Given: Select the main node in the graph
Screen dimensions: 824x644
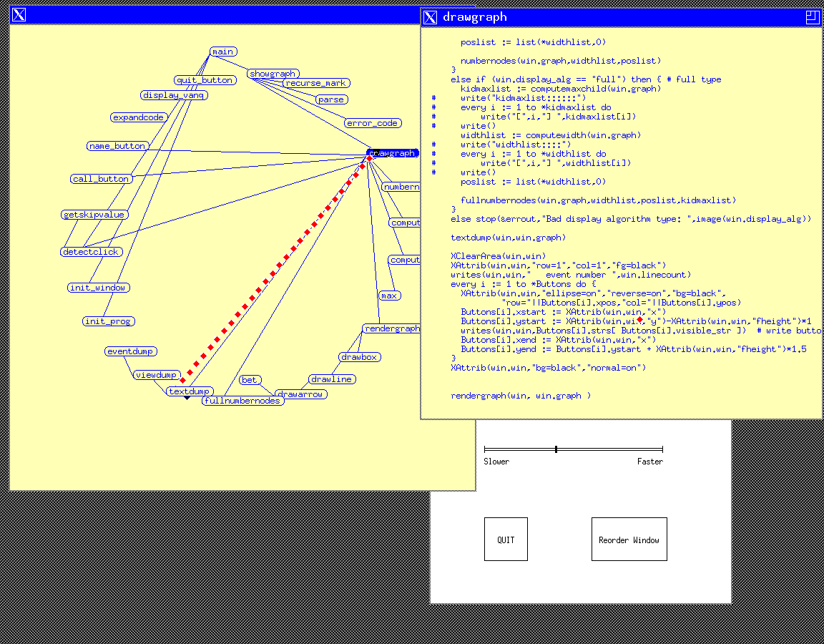Looking at the screenshot, I should [222, 52].
